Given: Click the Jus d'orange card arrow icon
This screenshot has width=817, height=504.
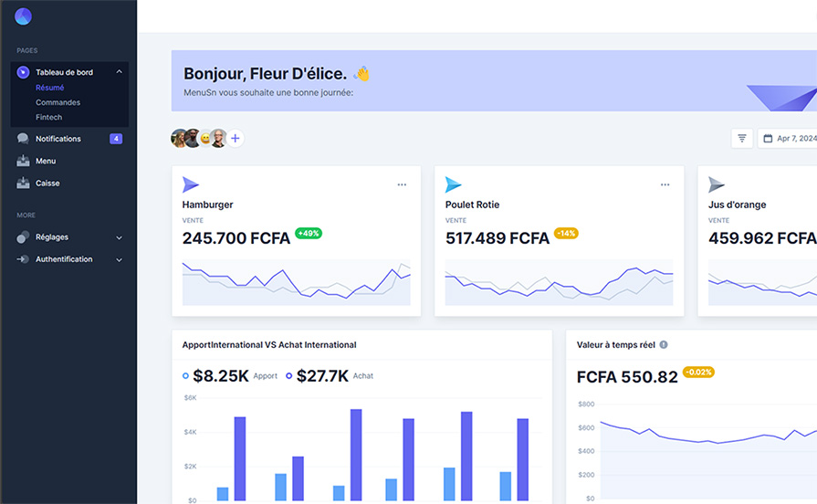Looking at the screenshot, I should coord(717,184).
